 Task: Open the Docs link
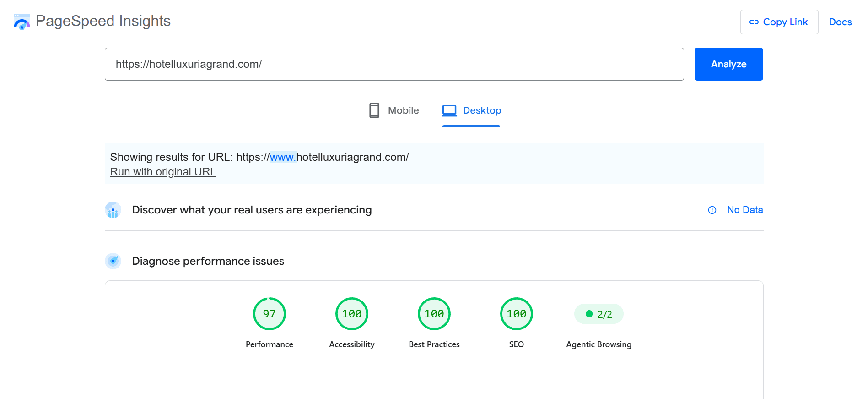[x=841, y=22]
